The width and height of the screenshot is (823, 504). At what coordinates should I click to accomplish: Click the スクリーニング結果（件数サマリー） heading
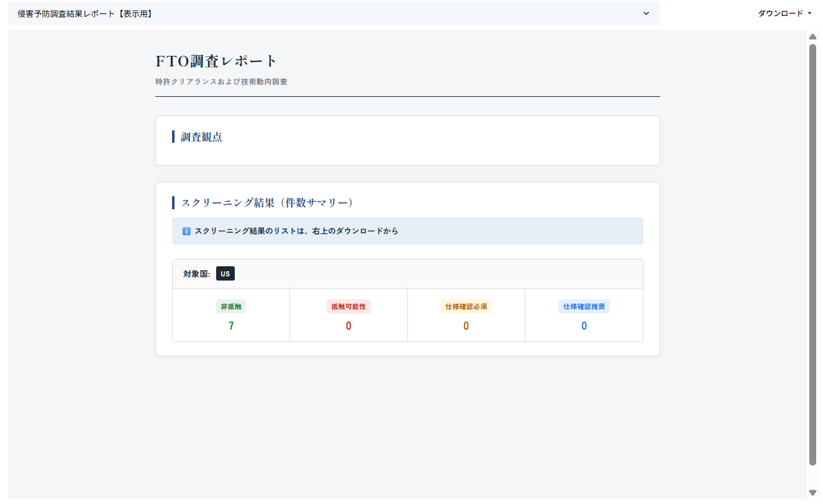[x=267, y=203]
